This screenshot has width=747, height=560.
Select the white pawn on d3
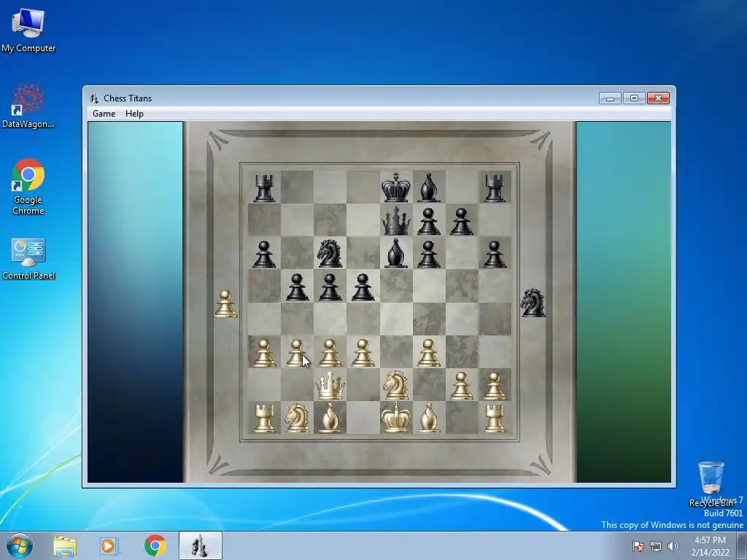pyautogui.click(x=363, y=353)
